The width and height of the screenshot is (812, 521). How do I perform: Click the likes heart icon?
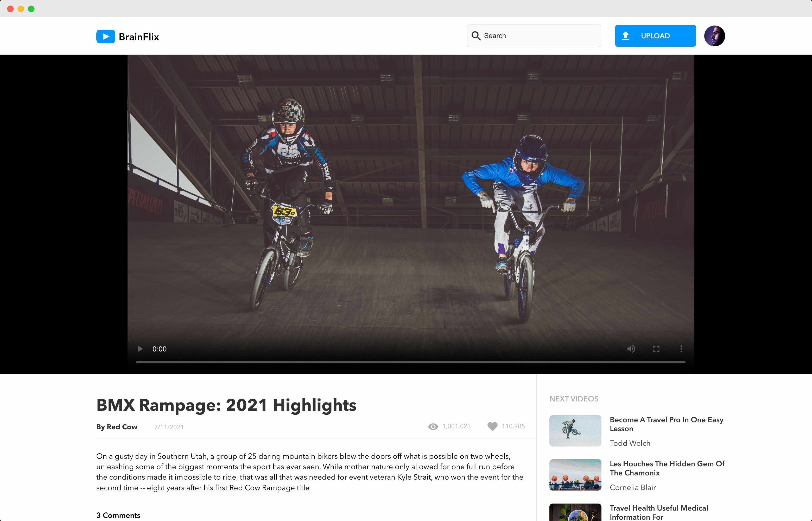coord(492,426)
